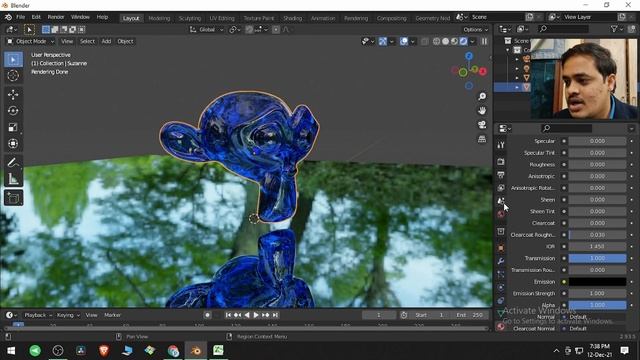Screen dimensions: 640x360
Task: Jump to the timeline start frame
Action: tap(228, 315)
